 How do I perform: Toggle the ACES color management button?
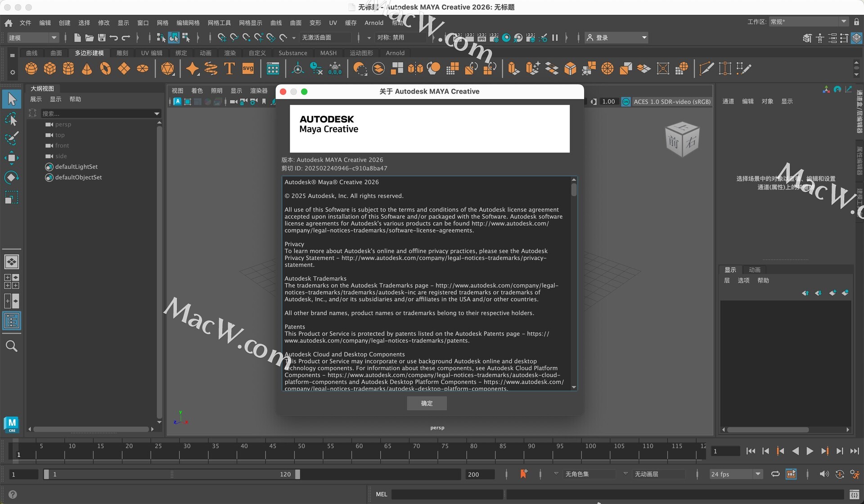coord(626,102)
